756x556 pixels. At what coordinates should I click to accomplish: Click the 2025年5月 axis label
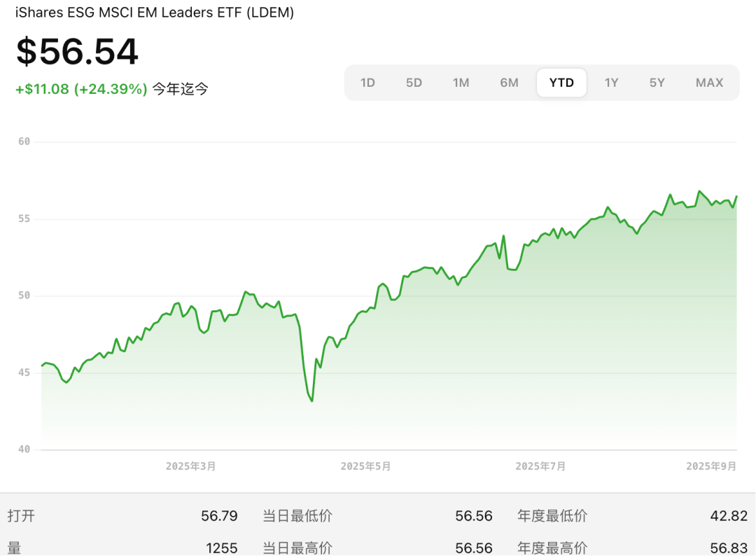pyautogui.click(x=366, y=466)
